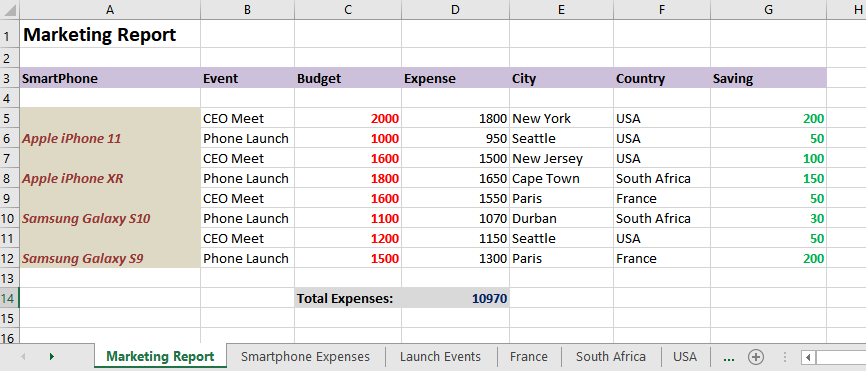Screen dimensions: 866x371
Task: Select row 14 header number
Action: 9,298
